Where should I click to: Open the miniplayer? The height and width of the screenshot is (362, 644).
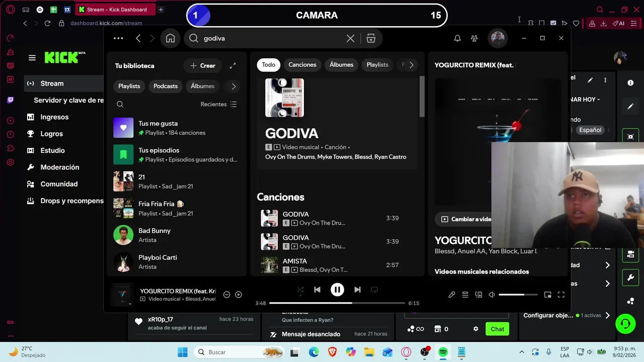pos(547,295)
